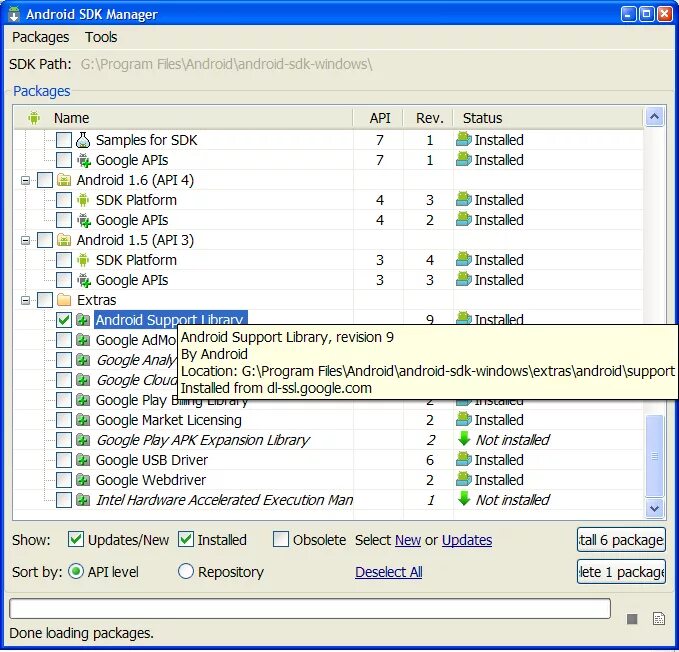Screen dimensions: 679x652
Task: Click the Not installed arrow for APK Expansion Library
Action: tap(464, 439)
